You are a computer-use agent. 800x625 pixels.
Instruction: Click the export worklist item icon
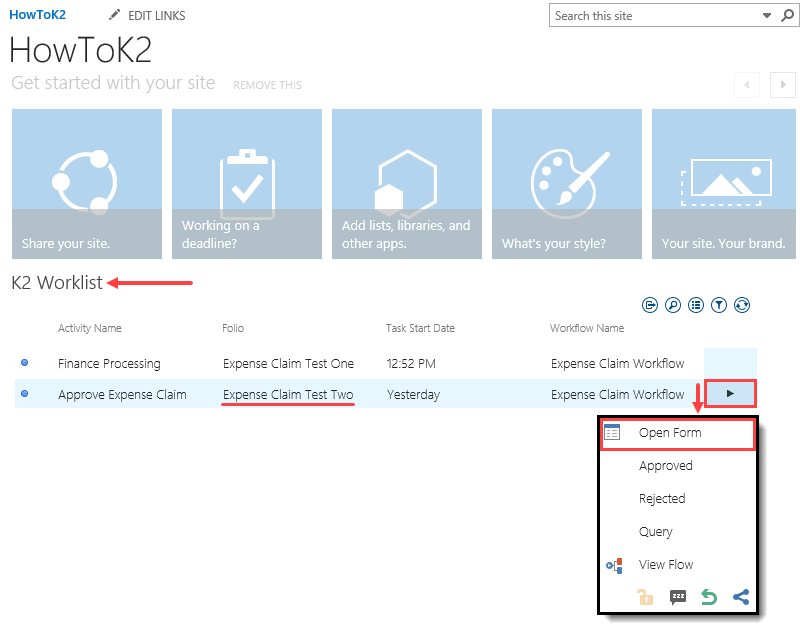650,305
